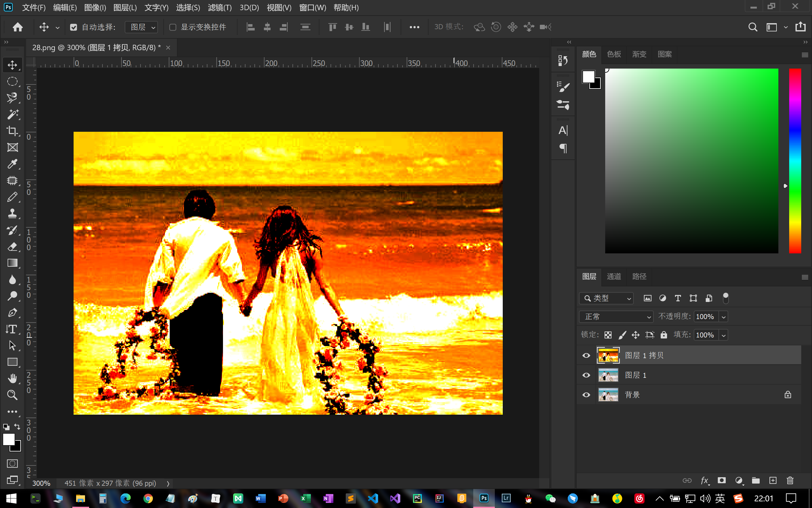The height and width of the screenshot is (508, 812).
Task: Close the 28.png document tab
Action: [x=168, y=48]
